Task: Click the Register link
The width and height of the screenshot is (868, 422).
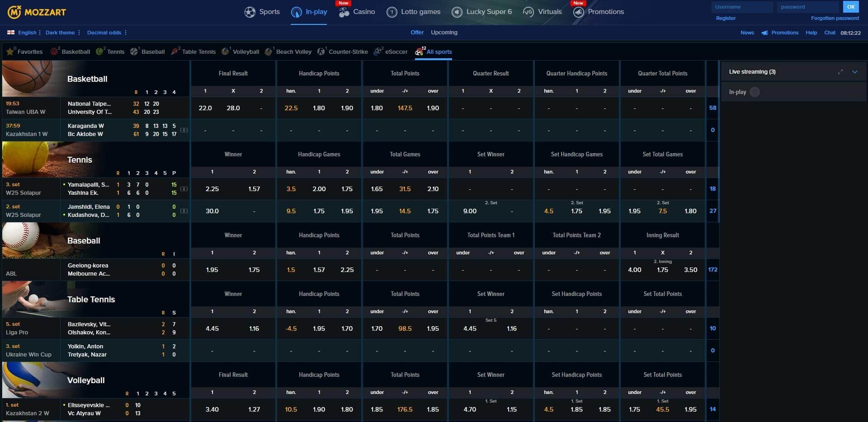Action: (726, 18)
